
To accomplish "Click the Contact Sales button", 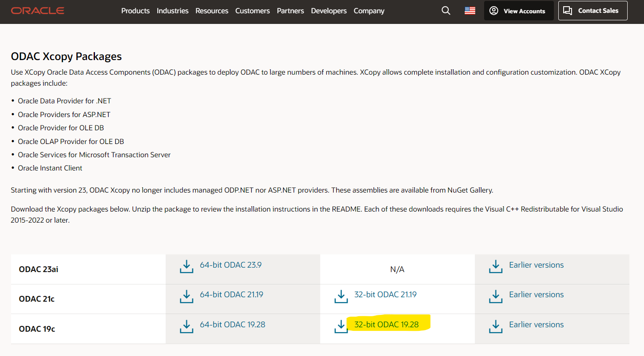I will coord(593,11).
